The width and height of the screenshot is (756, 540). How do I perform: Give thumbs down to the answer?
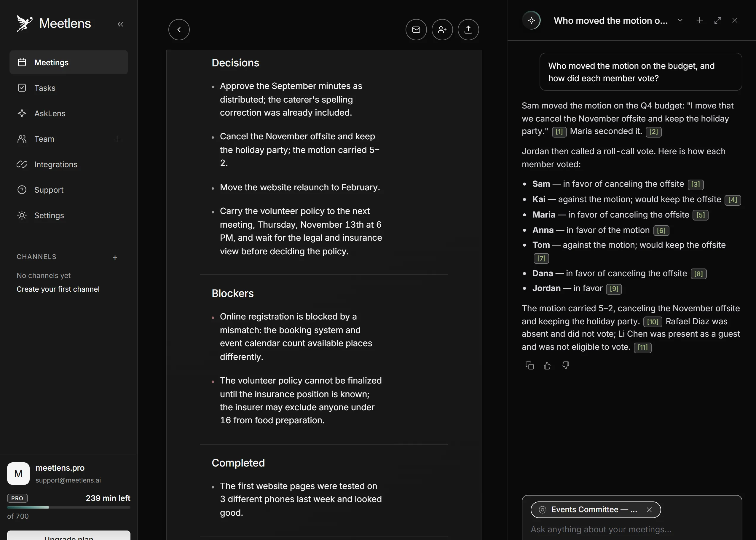pos(565,365)
